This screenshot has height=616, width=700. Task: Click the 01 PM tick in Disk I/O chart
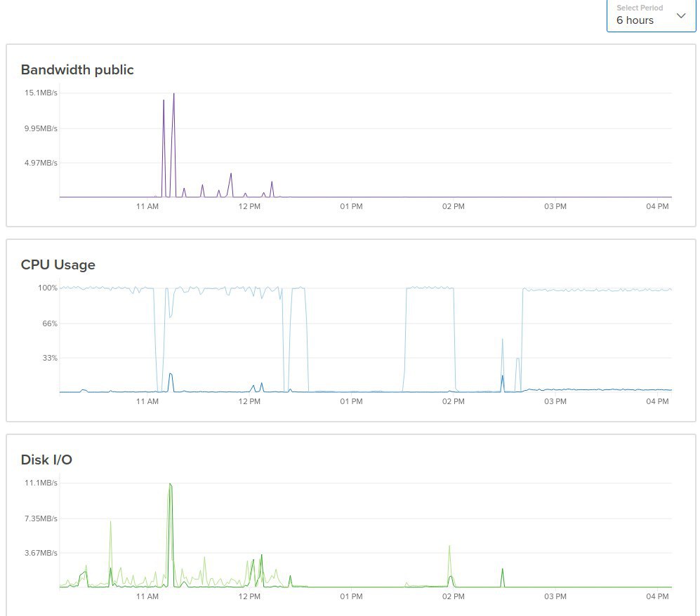pyautogui.click(x=351, y=596)
